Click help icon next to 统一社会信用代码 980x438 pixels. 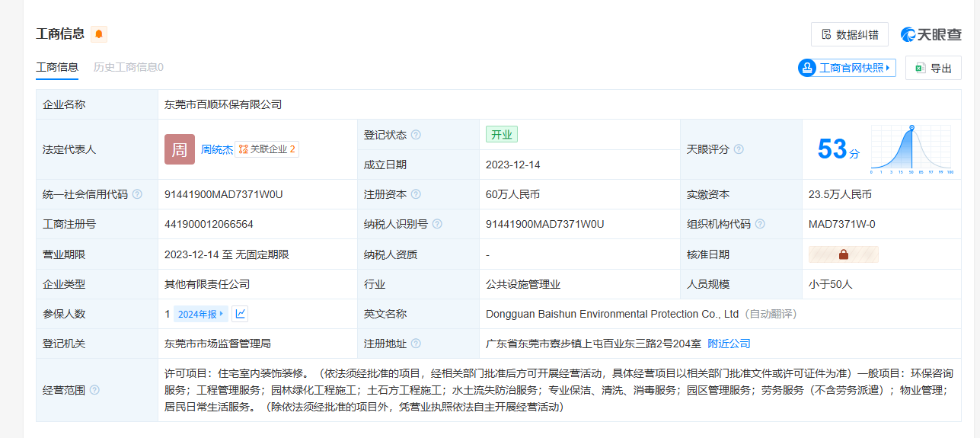click(x=137, y=194)
